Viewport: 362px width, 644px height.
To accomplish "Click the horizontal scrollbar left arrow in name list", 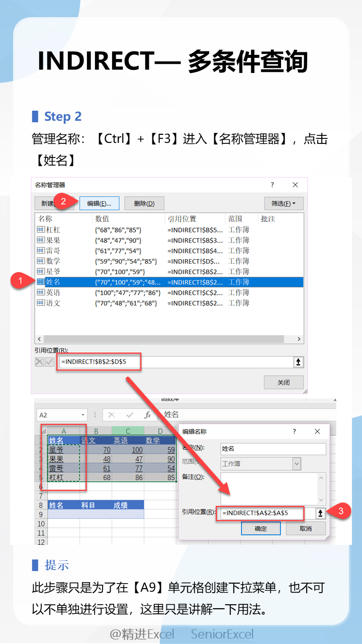I will point(40,339).
